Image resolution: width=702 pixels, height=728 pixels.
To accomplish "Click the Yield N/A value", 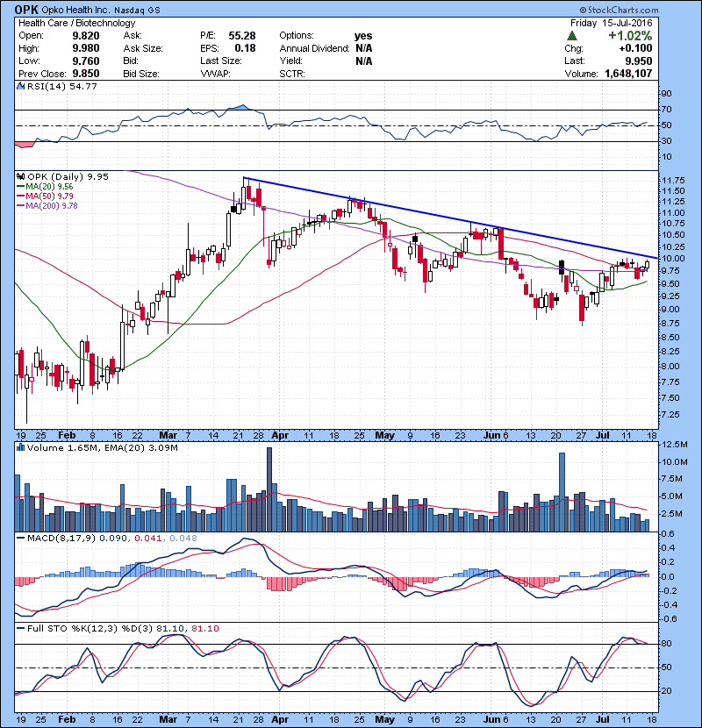I will (x=364, y=61).
